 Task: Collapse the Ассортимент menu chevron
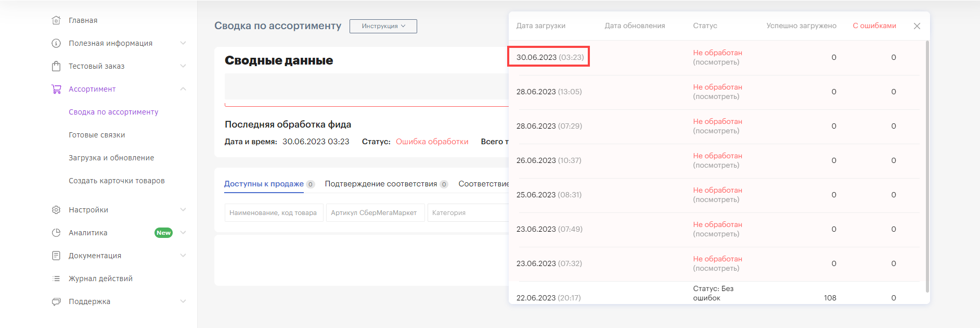pyautogui.click(x=183, y=89)
